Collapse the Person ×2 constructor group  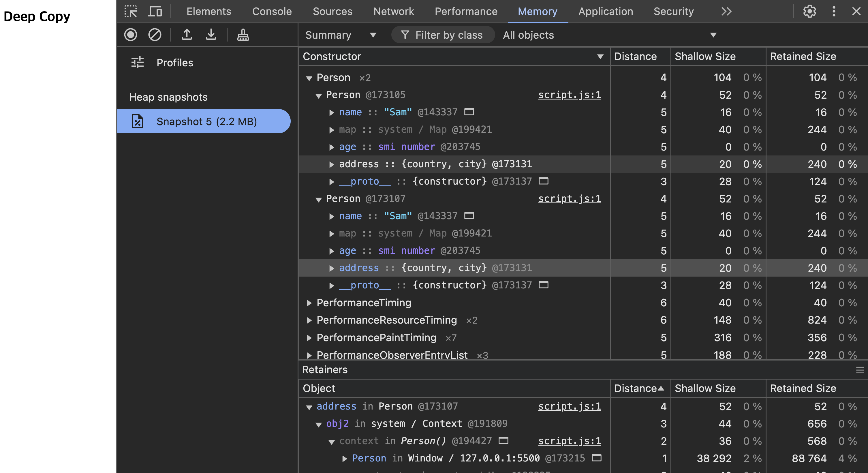(309, 78)
